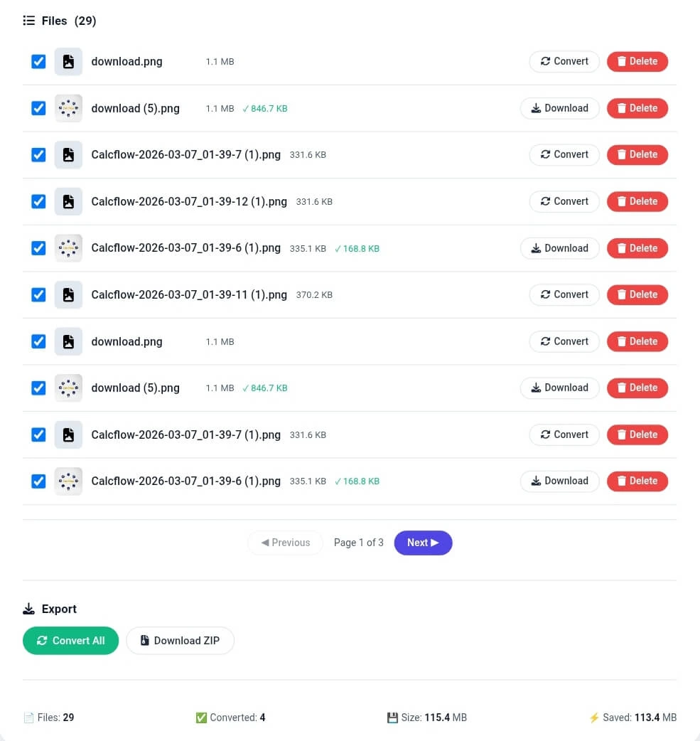Screen dimensions: 700x741
Task: Click the Download ZIP button
Action: [180, 640]
